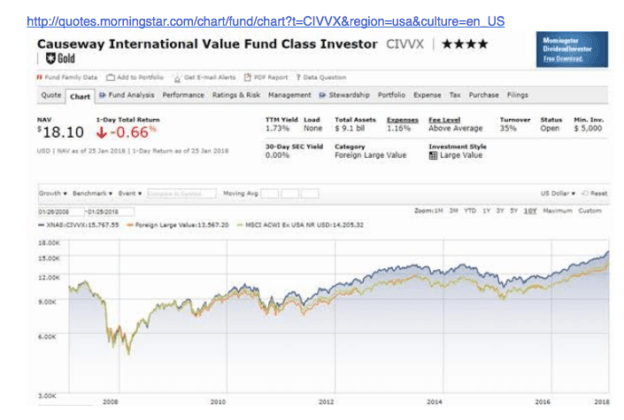Click the Gold analyst rating badge

(x=50, y=60)
